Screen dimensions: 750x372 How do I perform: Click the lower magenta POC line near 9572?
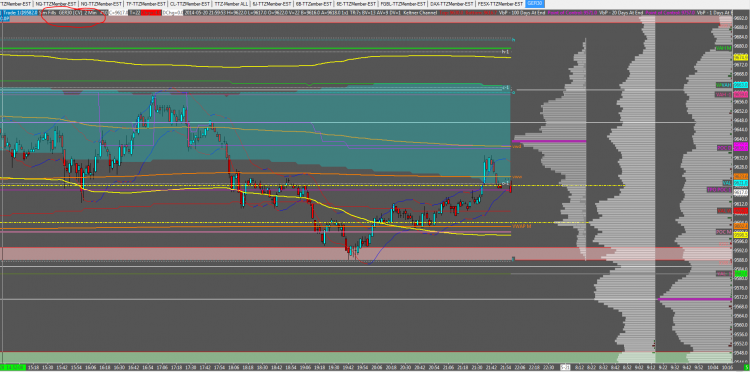tap(680, 299)
